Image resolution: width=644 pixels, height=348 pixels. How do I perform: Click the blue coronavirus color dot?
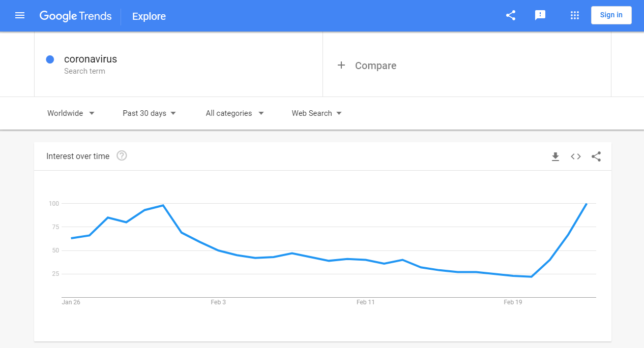coord(50,59)
